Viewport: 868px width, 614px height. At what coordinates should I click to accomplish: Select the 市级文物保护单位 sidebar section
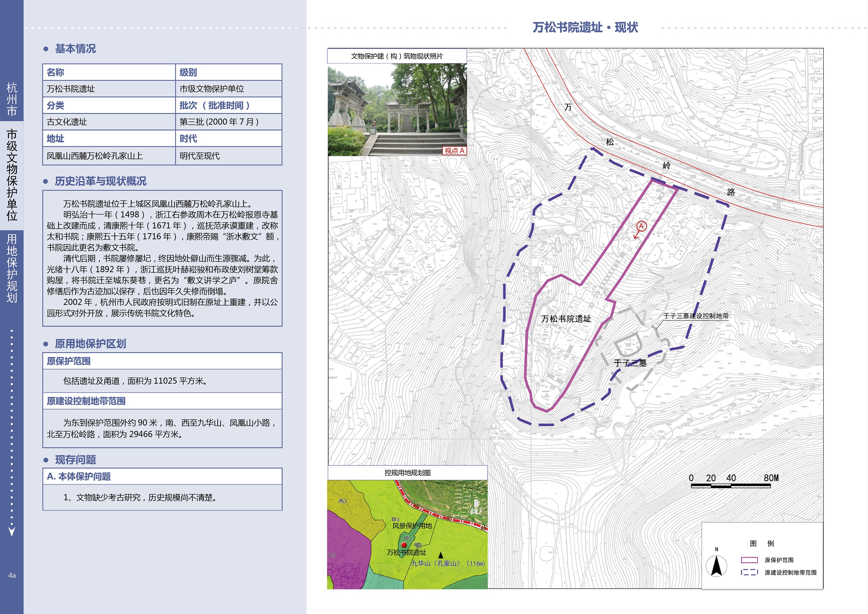click(x=12, y=175)
